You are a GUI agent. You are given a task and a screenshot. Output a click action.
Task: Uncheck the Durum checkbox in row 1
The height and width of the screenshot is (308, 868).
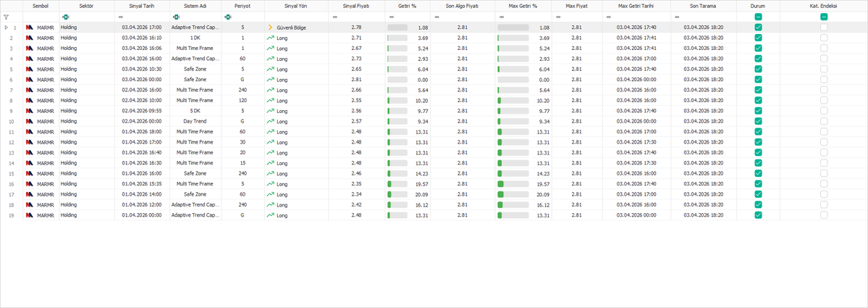pos(758,27)
